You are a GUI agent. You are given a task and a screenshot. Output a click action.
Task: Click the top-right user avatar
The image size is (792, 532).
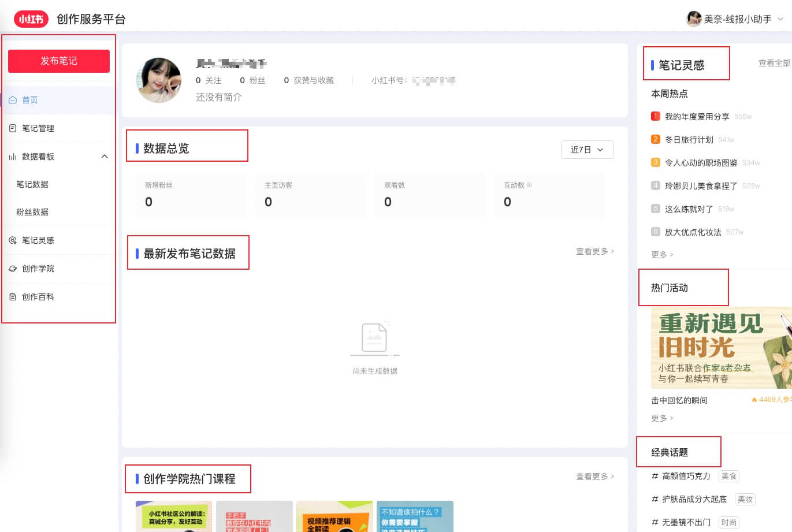tap(694, 19)
